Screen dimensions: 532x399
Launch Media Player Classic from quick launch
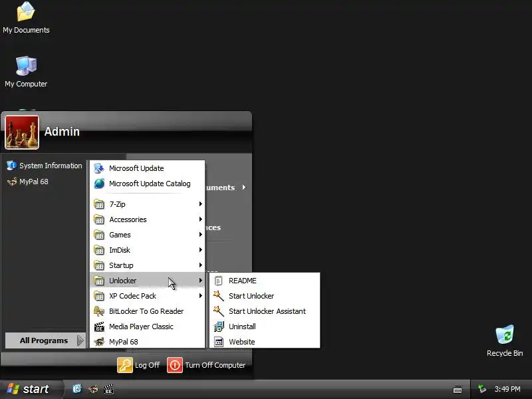(x=108, y=389)
